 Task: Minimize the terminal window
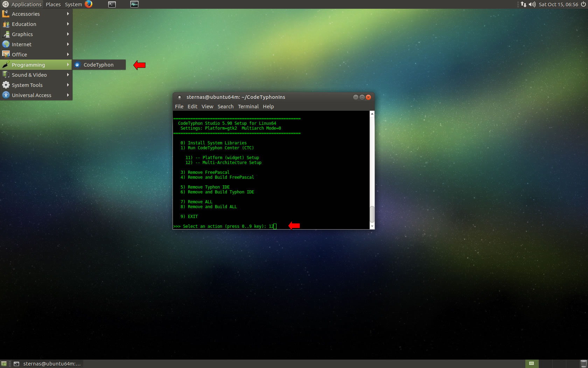coord(356,97)
